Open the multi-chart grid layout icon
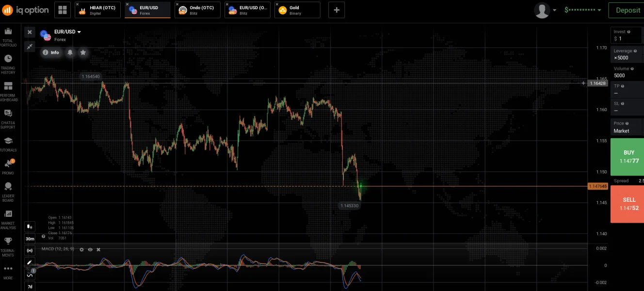The image size is (644, 291). 62,10
